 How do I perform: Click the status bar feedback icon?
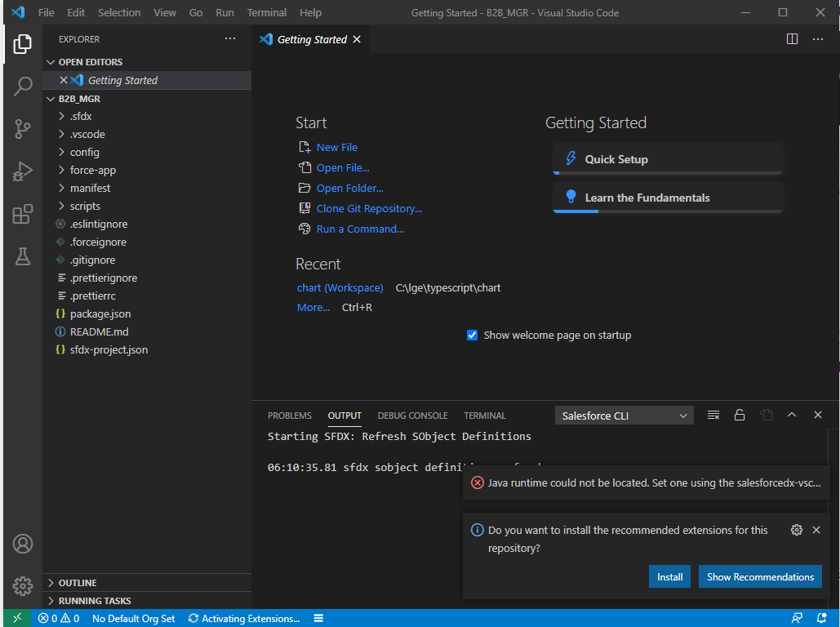pyautogui.click(x=797, y=618)
